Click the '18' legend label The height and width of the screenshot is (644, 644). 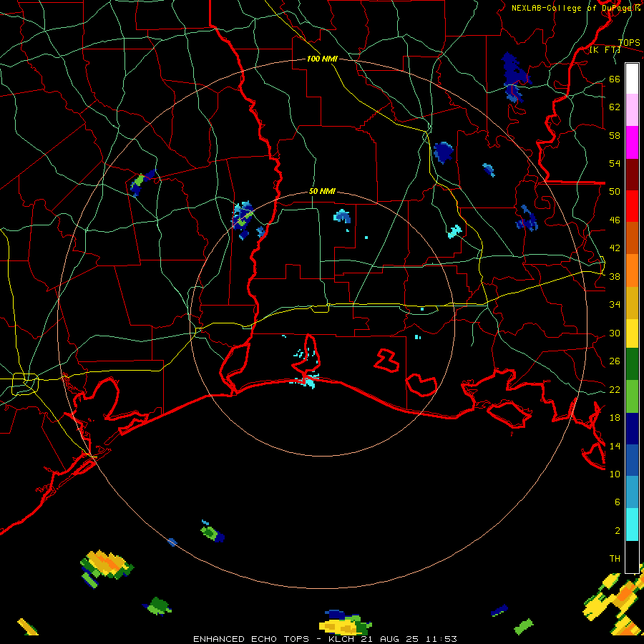[x=615, y=418]
